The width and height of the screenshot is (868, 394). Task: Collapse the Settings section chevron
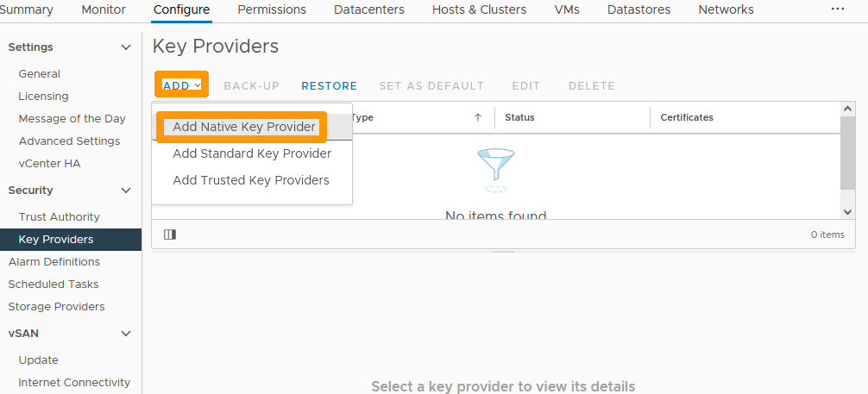coord(126,47)
